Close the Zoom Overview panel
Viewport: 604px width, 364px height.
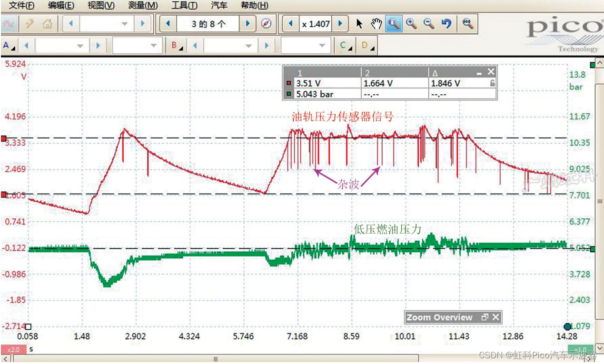tap(496, 317)
